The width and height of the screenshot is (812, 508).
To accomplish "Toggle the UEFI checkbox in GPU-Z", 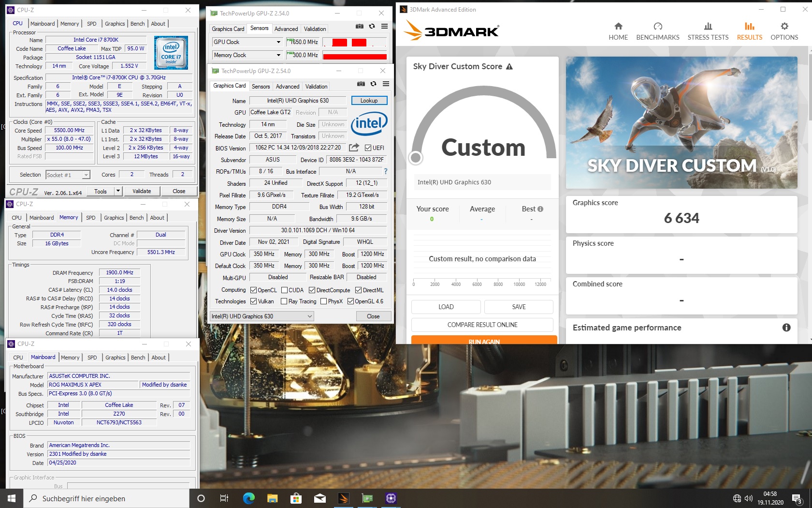I will pos(368,148).
